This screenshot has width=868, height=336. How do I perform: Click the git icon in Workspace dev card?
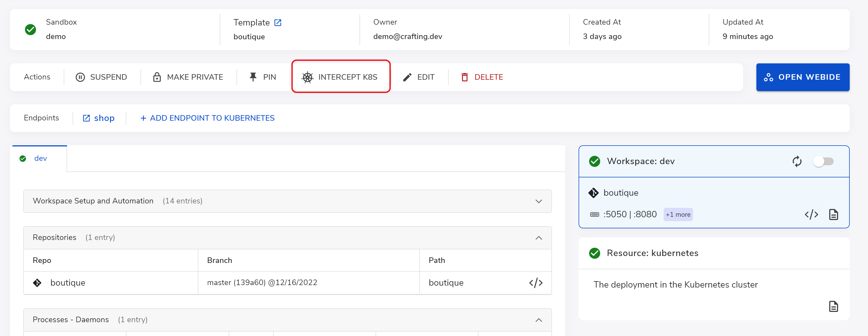[x=593, y=193]
